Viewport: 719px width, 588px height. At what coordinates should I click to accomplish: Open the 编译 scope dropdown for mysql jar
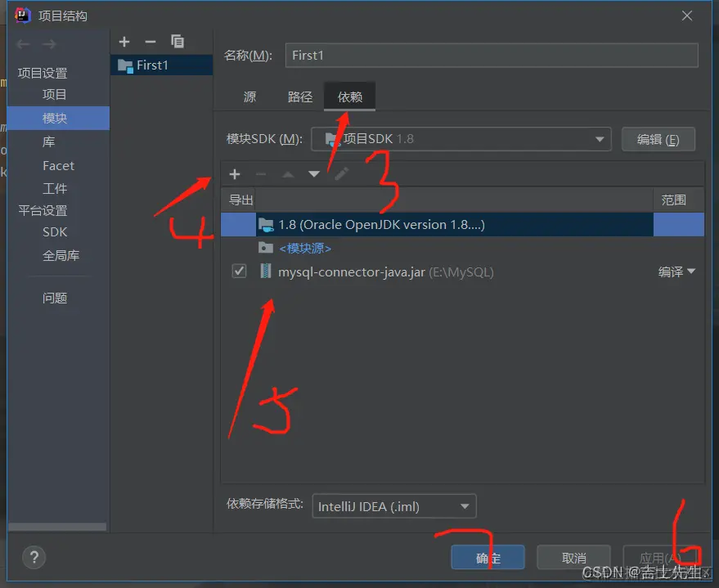point(676,272)
